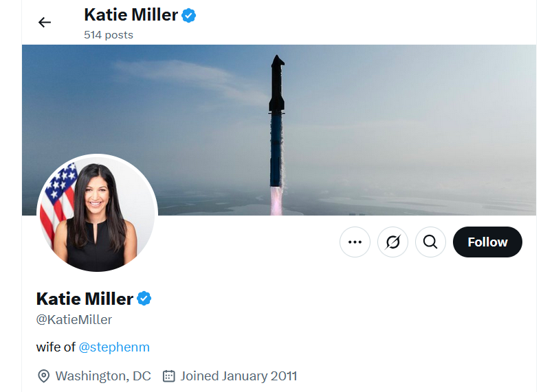Viewport: 543px width, 392px height.
Task: Select the @KatieMiller handle text
Action: 74,320
